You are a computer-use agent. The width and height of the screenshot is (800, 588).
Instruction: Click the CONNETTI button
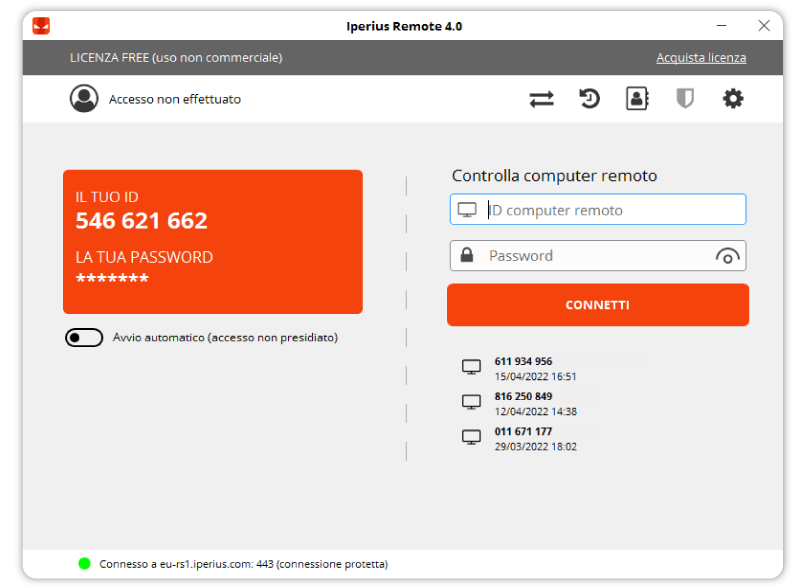(x=598, y=305)
